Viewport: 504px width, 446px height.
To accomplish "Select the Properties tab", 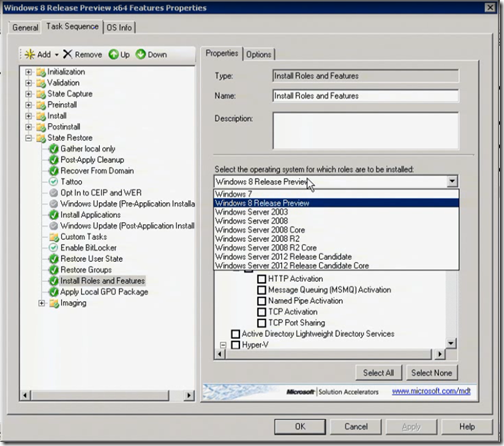I will point(222,53).
